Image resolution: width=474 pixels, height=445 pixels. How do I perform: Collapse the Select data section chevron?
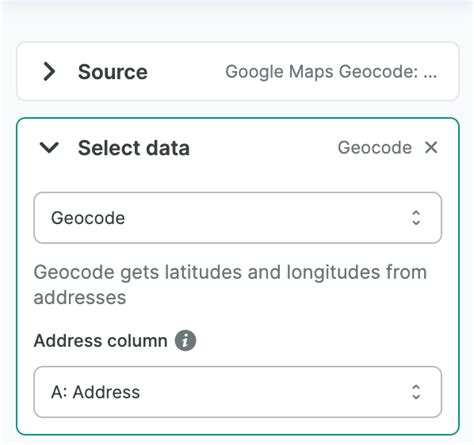pos(49,147)
